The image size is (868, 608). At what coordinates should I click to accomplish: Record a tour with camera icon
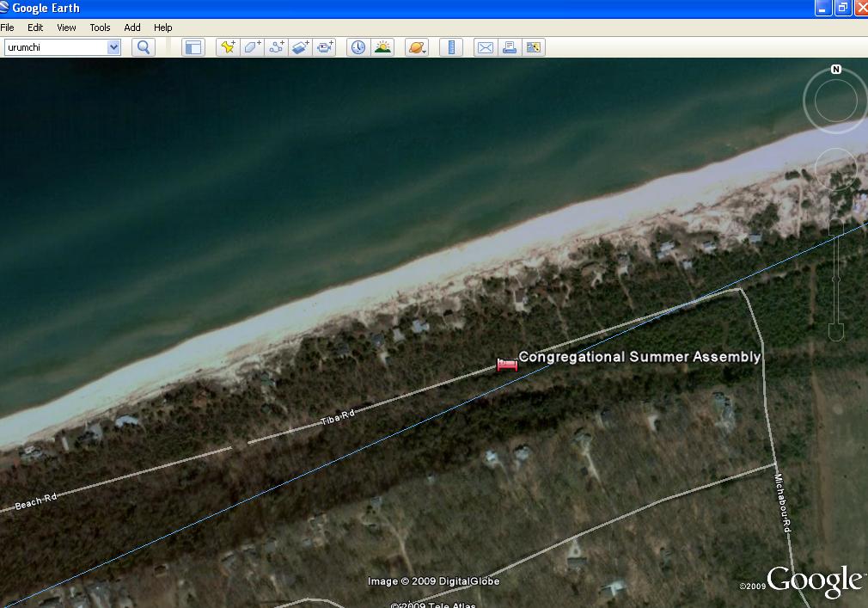click(x=324, y=47)
